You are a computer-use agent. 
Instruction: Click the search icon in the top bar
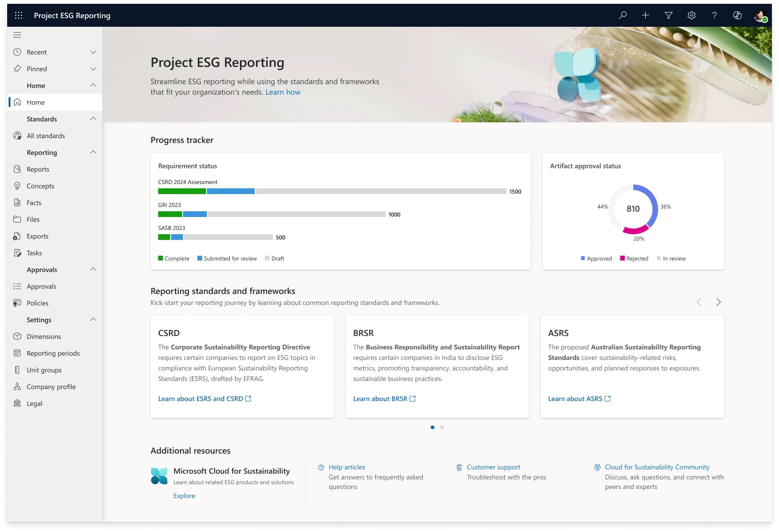point(622,15)
